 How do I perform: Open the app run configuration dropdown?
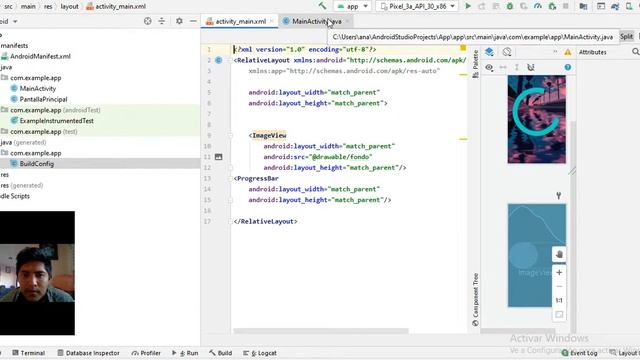(x=352, y=6)
